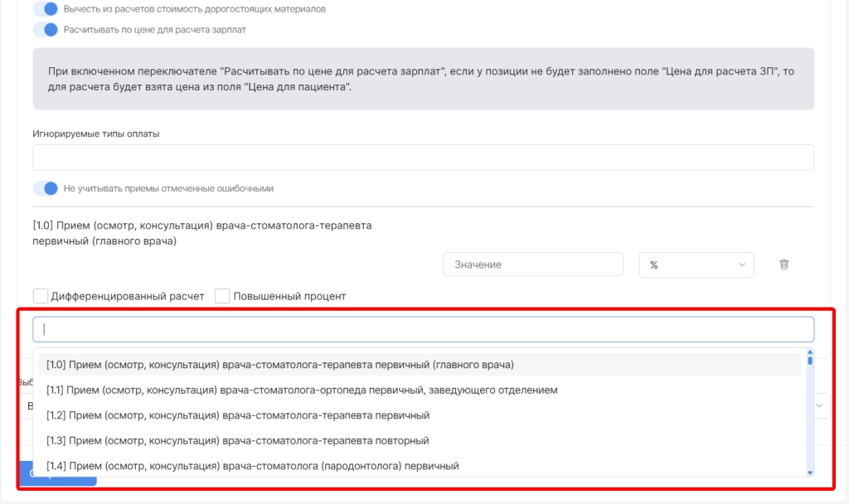849x504 pixels.
Task: Select option [1.0] Прием врача-стоматолога-терапевта (главного врача)
Action: click(280, 364)
